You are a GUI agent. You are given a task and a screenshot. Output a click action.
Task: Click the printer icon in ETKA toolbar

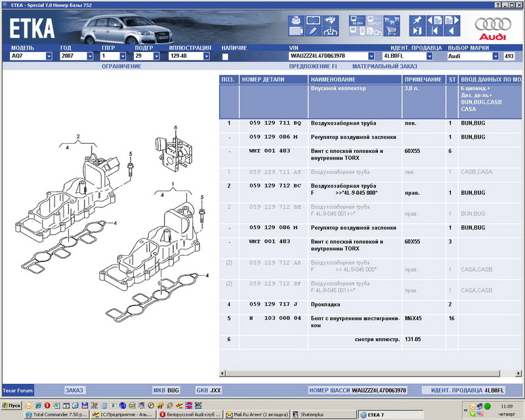click(296, 20)
